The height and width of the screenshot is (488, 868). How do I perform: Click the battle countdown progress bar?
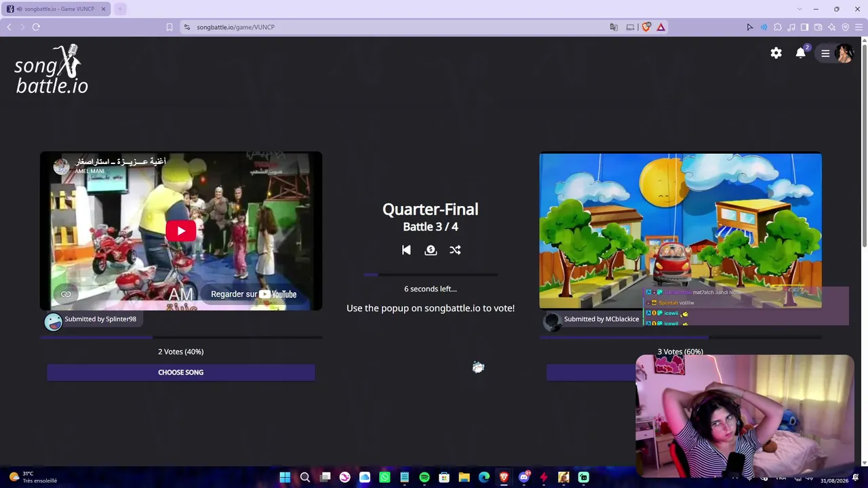coord(431,274)
